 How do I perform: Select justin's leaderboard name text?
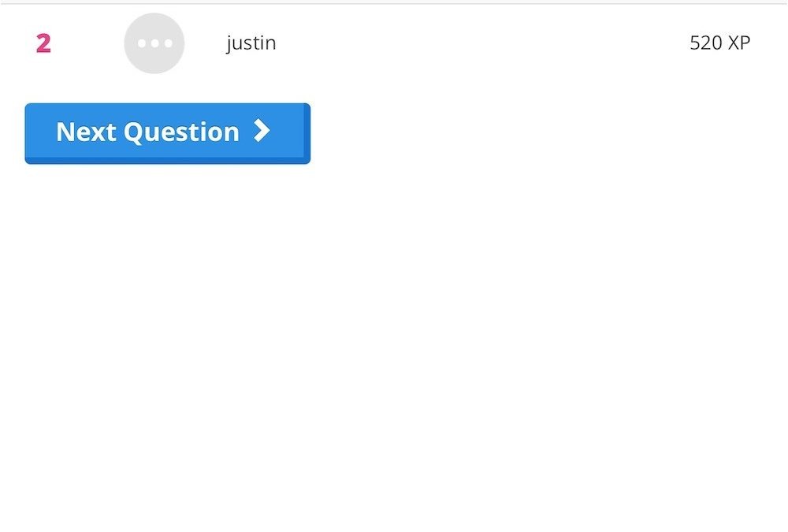pyautogui.click(x=251, y=43)
